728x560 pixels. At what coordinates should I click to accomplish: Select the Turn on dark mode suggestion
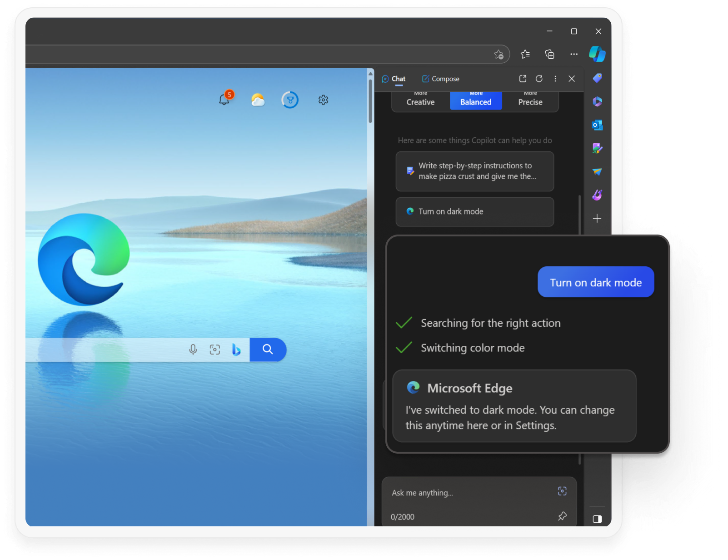click(x=474, y=212)
